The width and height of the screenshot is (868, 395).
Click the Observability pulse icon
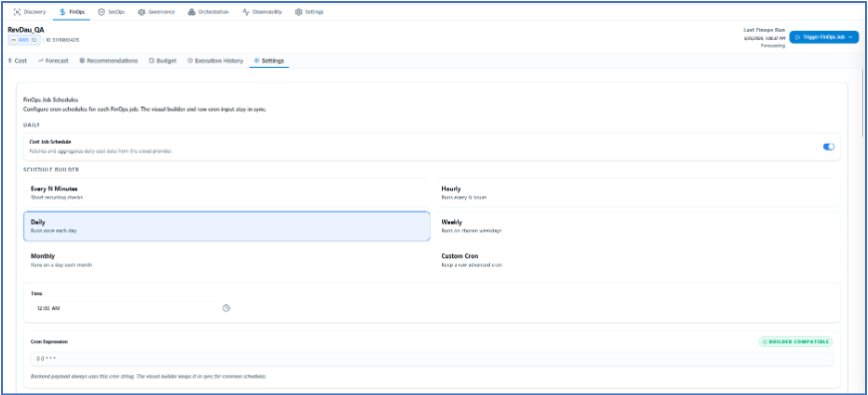click(245, 12)
